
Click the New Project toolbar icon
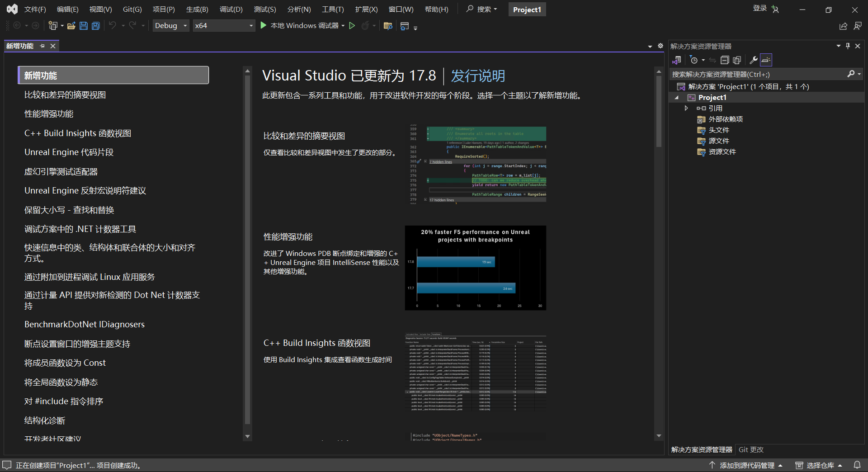(53, 26)
